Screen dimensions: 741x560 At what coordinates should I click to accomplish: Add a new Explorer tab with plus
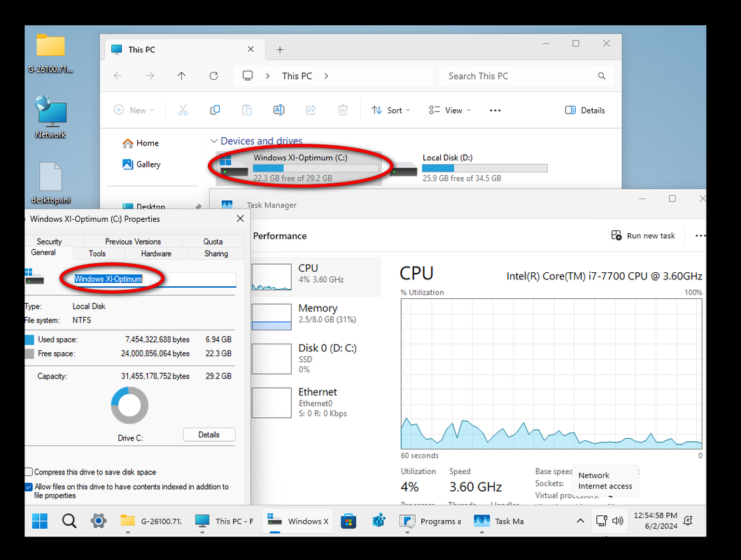click(x=280, y=50)
